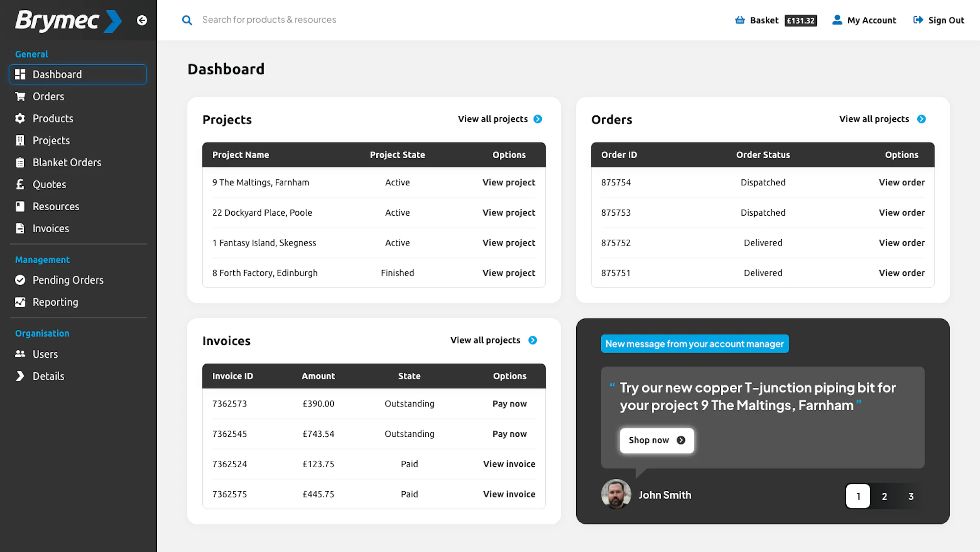Click the Users icon under Organisation
The width and height of the screenshot is (980, 552).
point(20,354)
